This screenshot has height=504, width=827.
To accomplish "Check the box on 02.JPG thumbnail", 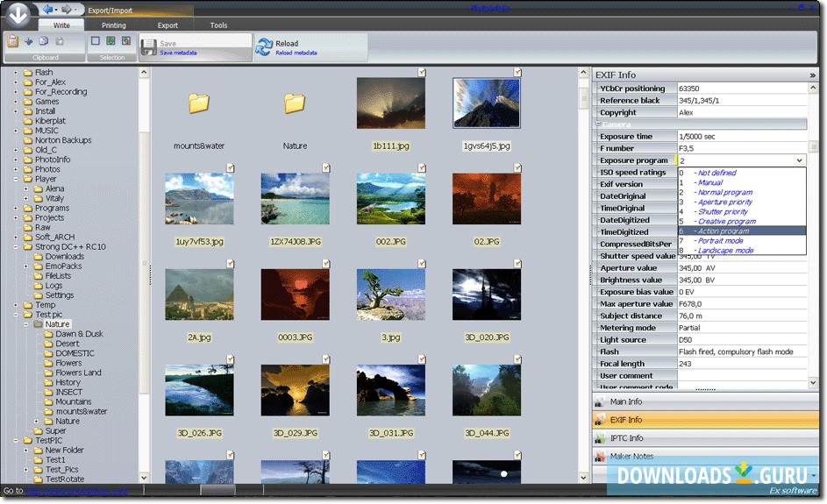I will (x=517, y=167).
